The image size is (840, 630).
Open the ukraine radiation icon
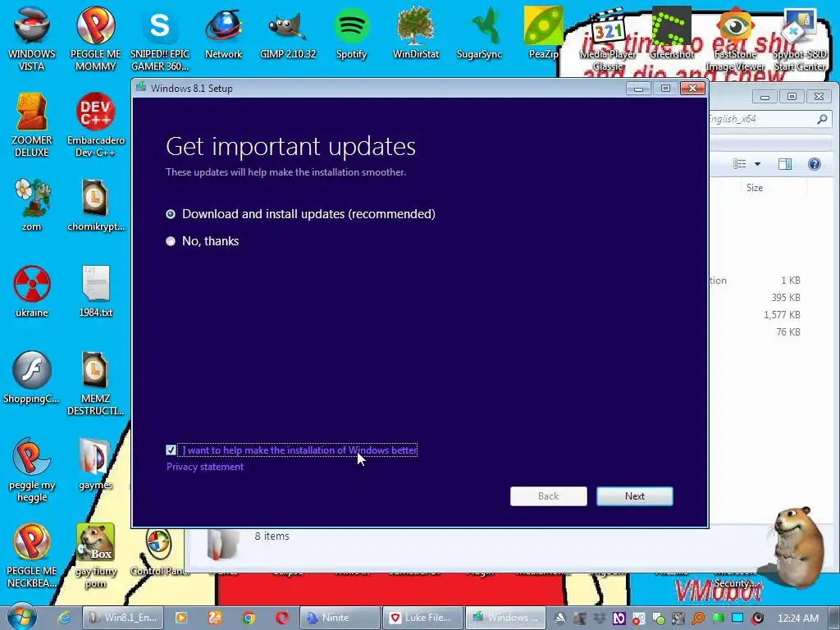click(32, 291)
